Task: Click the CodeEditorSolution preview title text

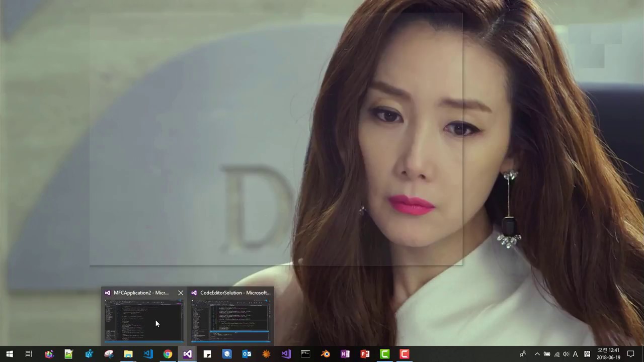Action: tap(235, 293)
